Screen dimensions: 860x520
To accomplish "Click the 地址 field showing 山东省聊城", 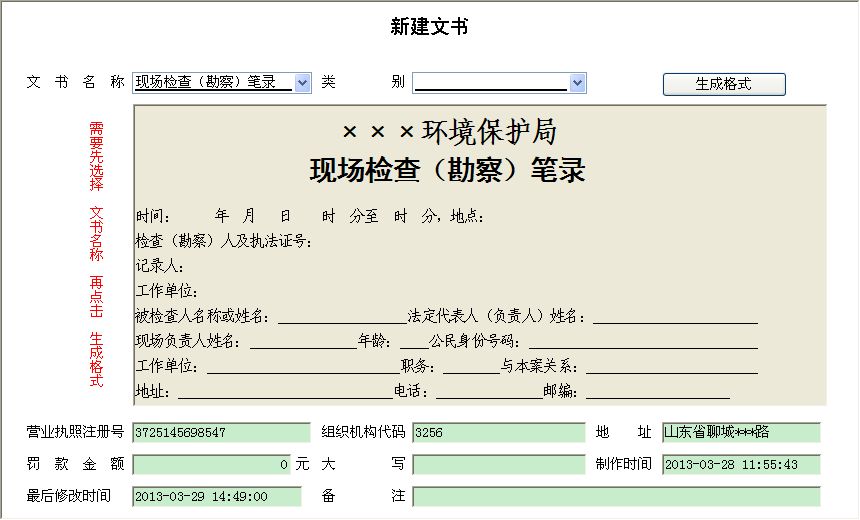I will (741, 432).
